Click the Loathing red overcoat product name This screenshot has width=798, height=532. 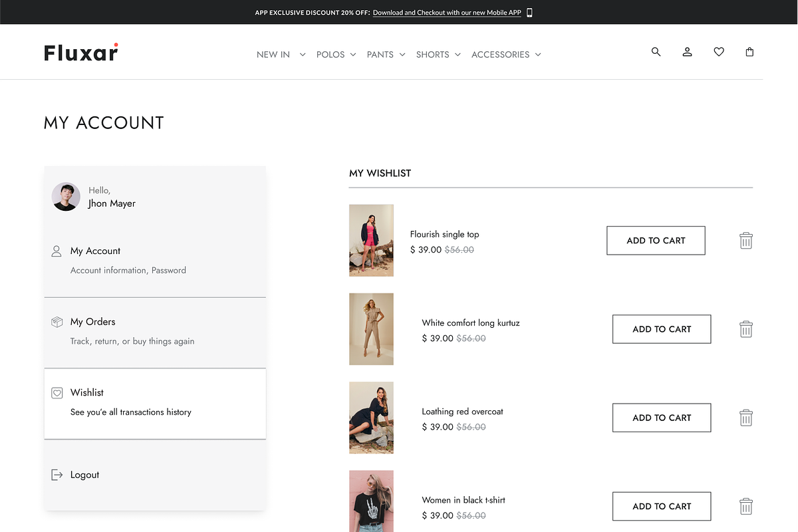coord(462,412)
